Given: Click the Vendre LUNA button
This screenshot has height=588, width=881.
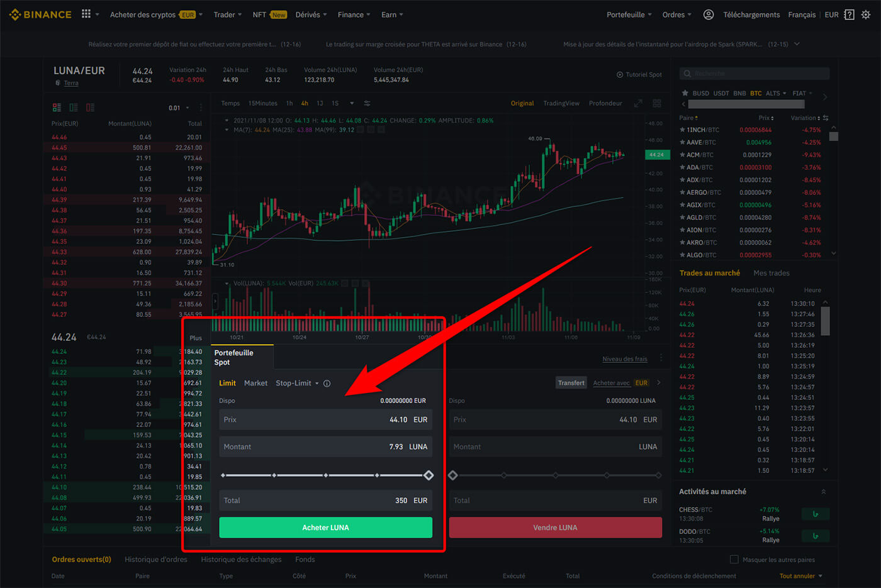Looking at the screenshot, I should point(555,527).
